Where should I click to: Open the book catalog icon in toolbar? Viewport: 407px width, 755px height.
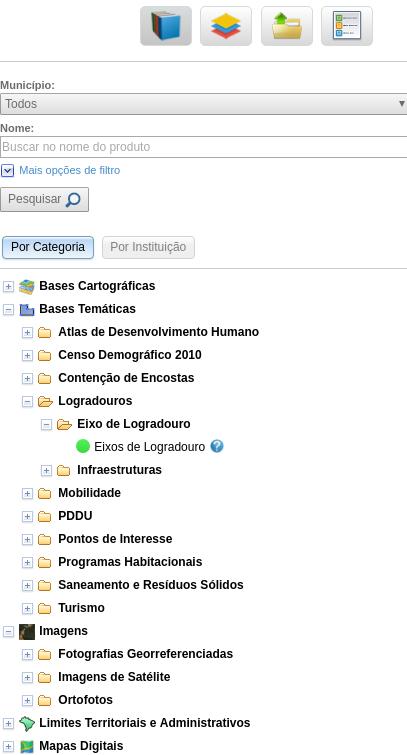pos(166,26)
